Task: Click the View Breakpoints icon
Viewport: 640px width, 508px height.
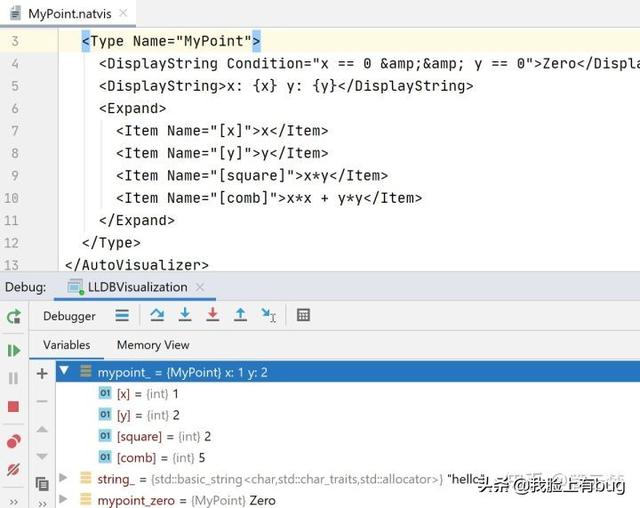Action: pyautogui.click(x=14, y=441)
